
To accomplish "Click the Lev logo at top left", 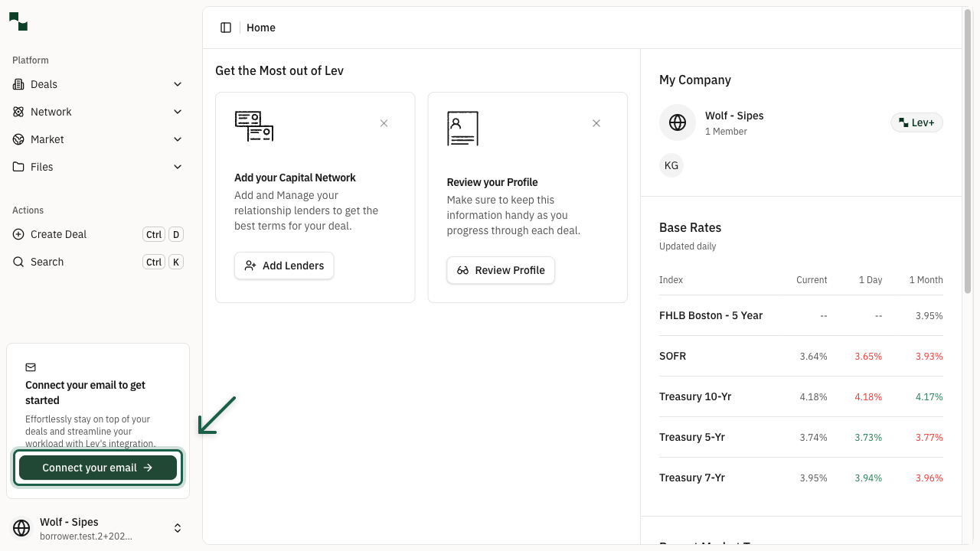I will (x=18, y=21).
